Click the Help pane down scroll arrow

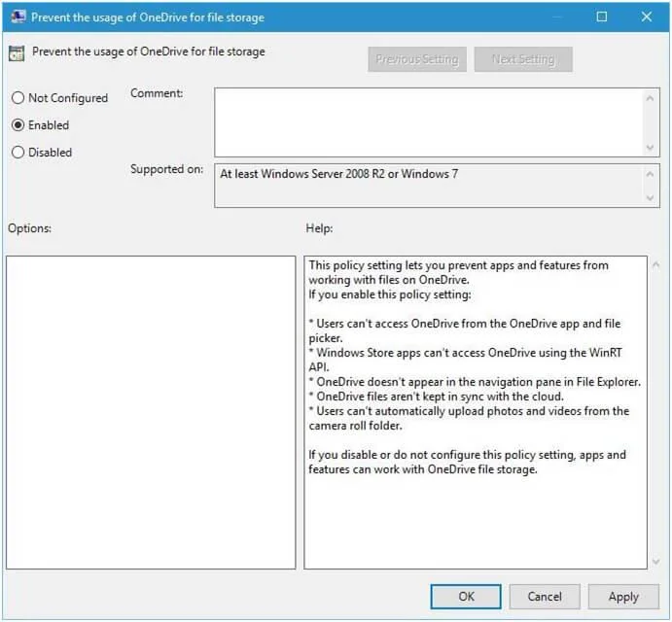click(655, 561)
